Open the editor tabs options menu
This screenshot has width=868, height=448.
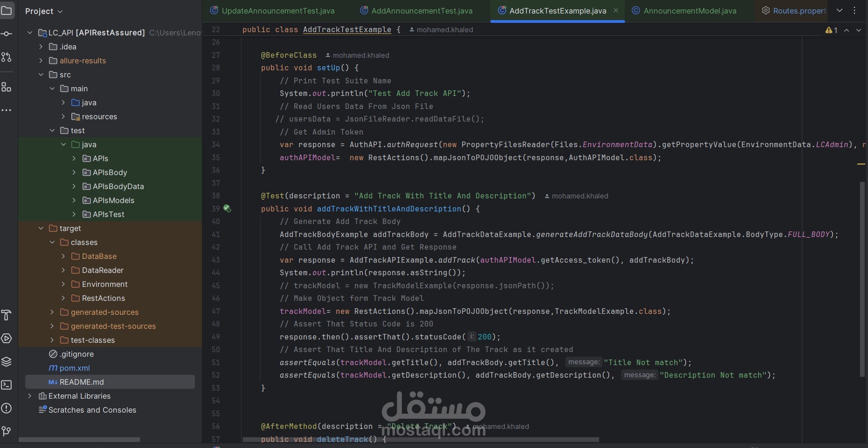[x=854, y=10]
